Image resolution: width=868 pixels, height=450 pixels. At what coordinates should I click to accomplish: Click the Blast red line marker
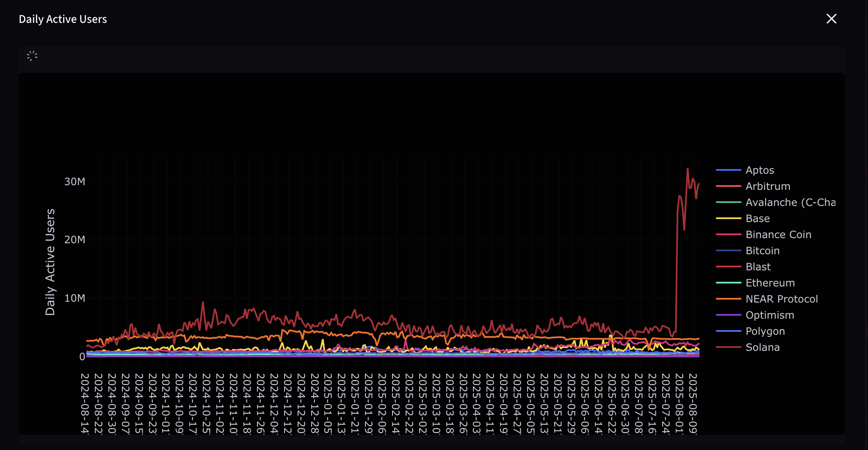click(x=729, y=267)
